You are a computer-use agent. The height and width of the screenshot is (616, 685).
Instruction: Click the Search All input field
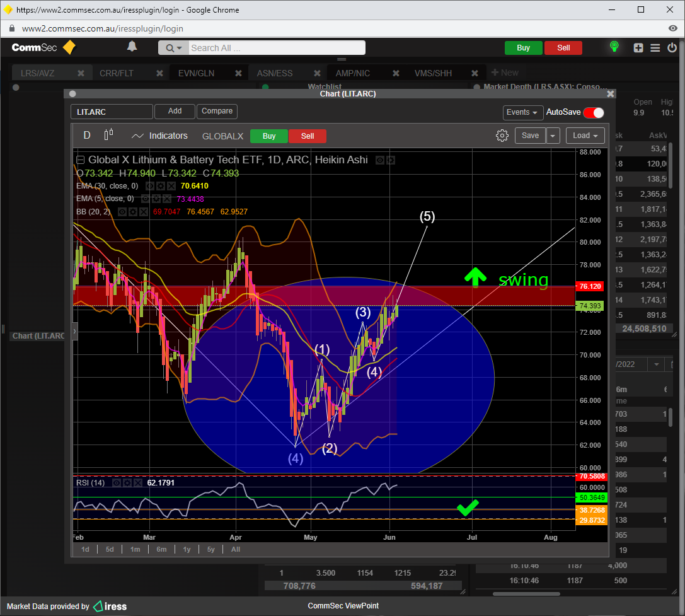(x=275, y=48)
